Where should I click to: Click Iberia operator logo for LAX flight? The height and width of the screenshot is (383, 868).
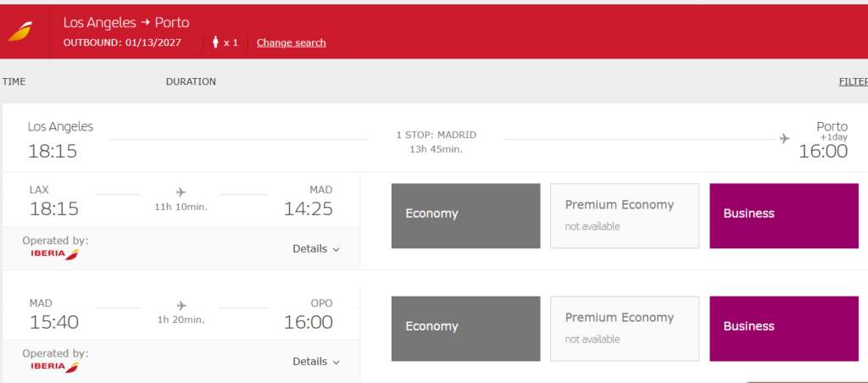pos(55,254)
